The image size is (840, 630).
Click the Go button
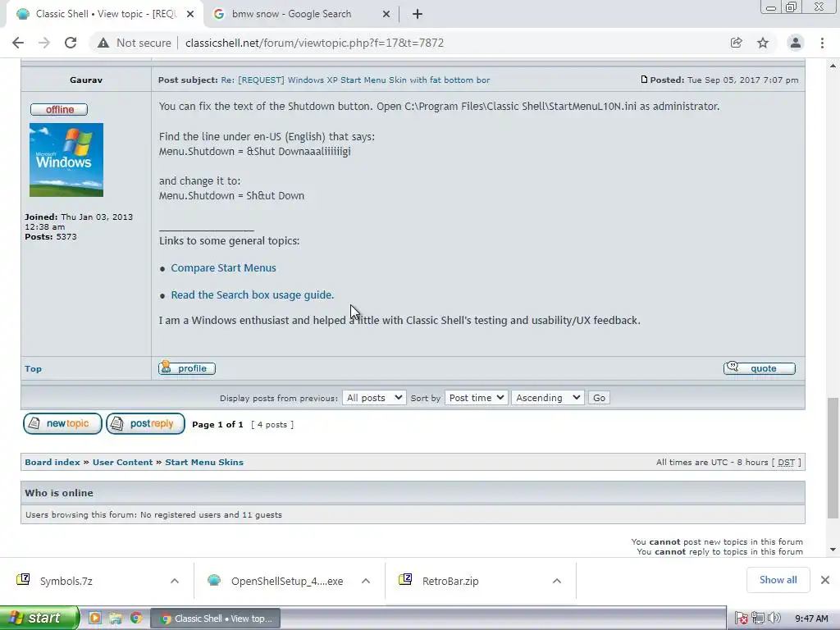pos(599,398)
